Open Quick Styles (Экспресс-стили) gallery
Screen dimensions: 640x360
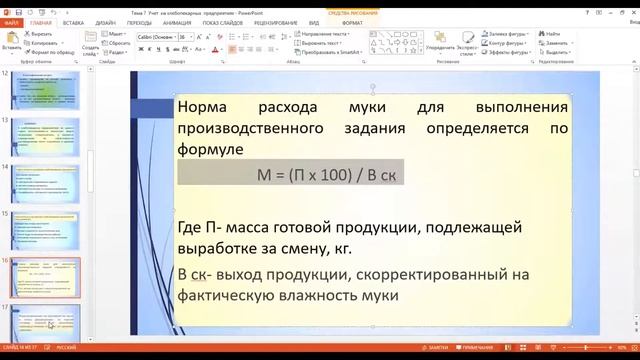click(x=467, y=43)
